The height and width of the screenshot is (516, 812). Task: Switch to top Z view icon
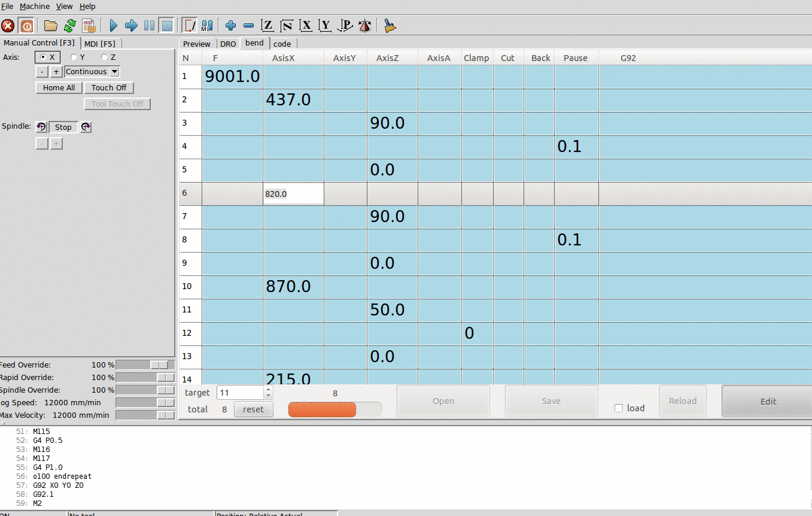click(267, 26)
